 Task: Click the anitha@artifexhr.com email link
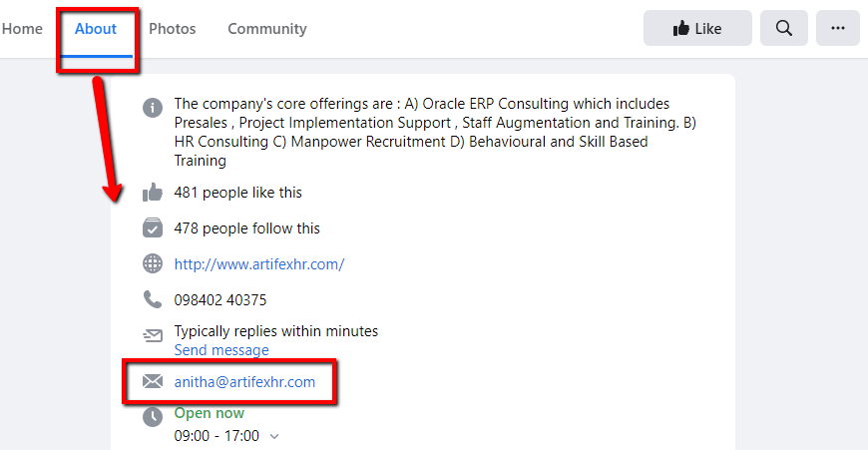click(x=244, y=381)
